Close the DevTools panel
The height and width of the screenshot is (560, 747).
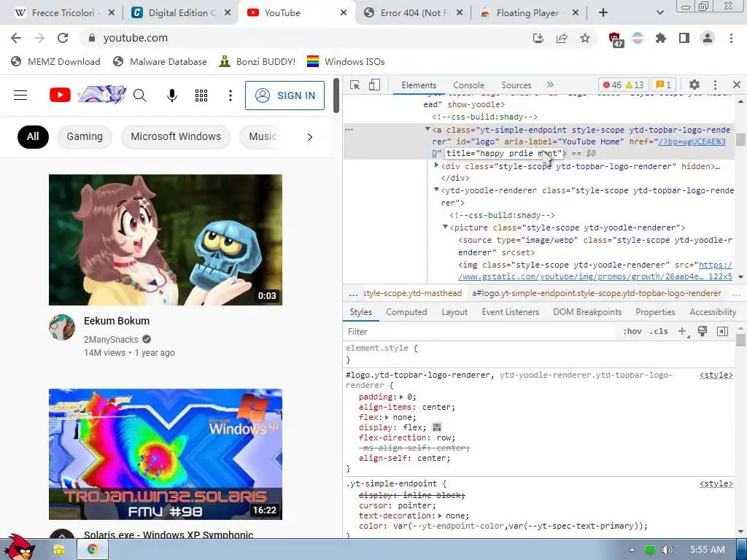737,85
